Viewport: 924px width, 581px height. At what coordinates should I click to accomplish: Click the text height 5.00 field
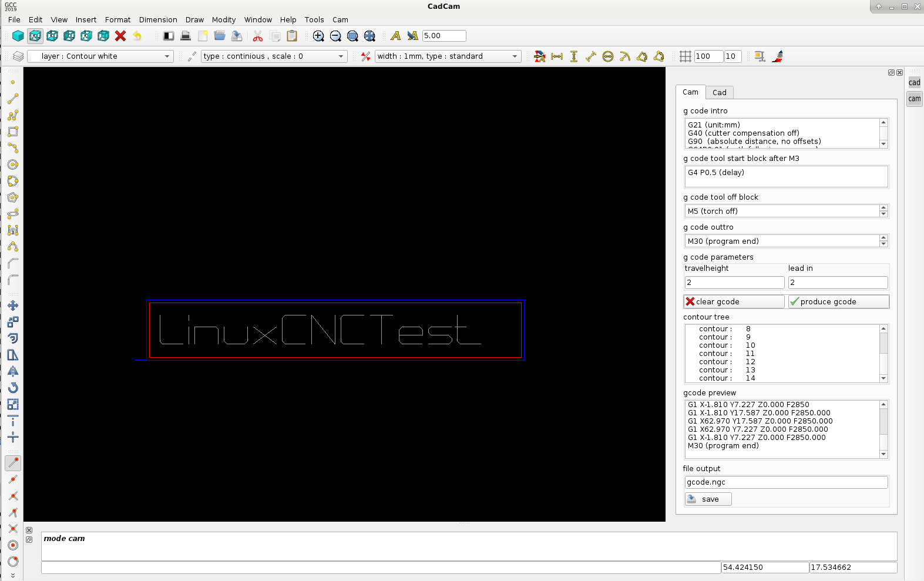pyautogui.click(x=444, y=36)
